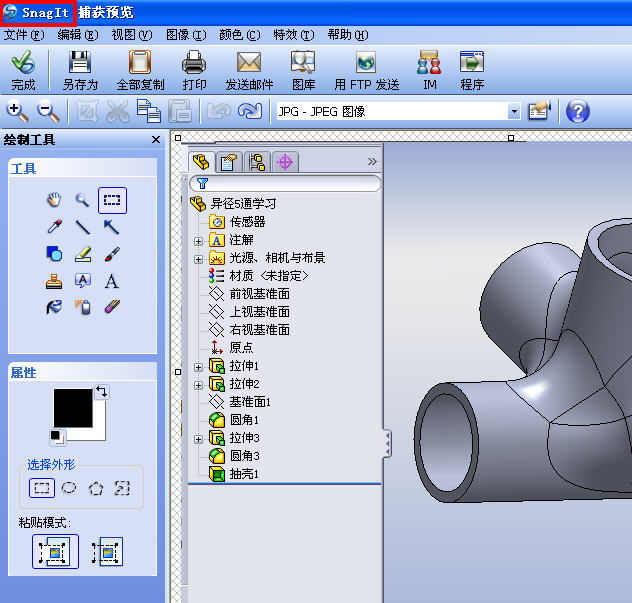Click the 另存为 floppy disk icon
This screenshot has height=603, width=632.
80,62
